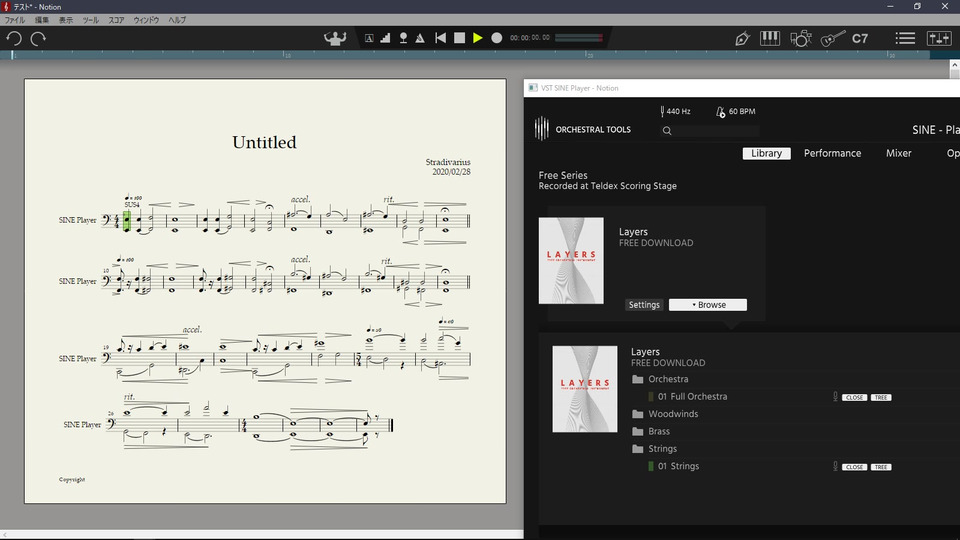Click the conductor NTempo icon
The height and width of the screenshot is (540, 960).
tap(334, 38)
